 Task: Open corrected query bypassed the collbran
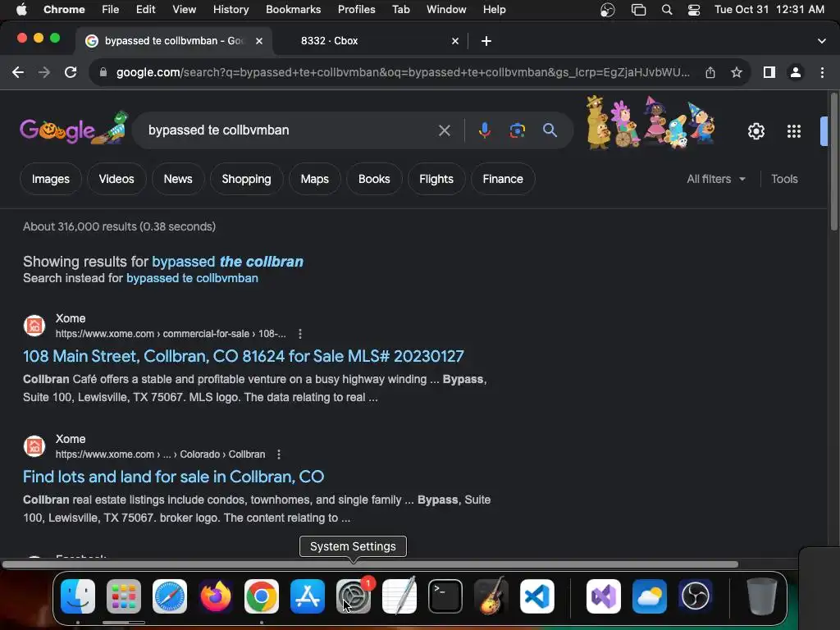click(228, 262)
